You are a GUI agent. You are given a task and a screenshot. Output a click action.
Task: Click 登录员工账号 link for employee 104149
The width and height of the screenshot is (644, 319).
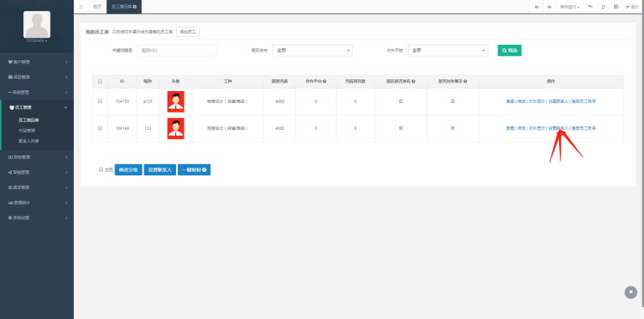pyautogui.click(x=584, y=129)
